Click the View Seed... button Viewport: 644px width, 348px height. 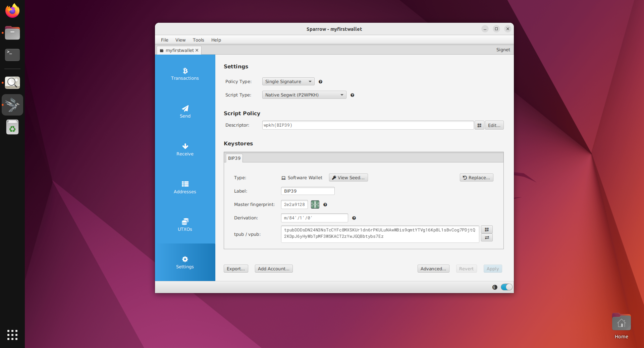[x=348, y=178]
